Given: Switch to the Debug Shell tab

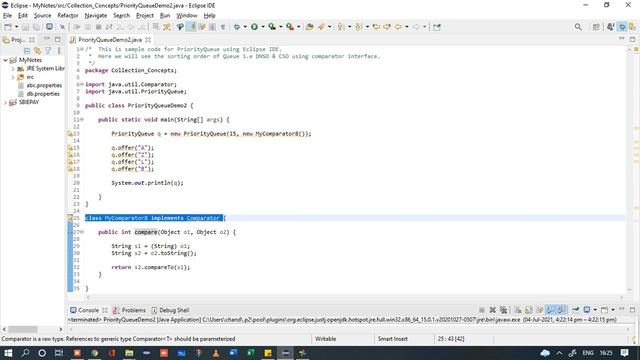Looking at the screenshot, I should tap(170, 310).
